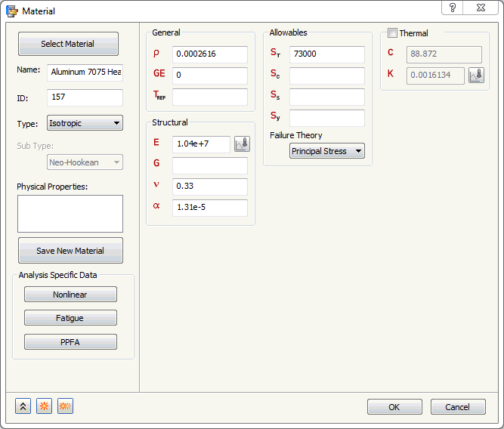This screenshot has height=429, width=504.
Task: Open the Sub Type Neo-Hookean dropdown
Action: pos(85,162)
